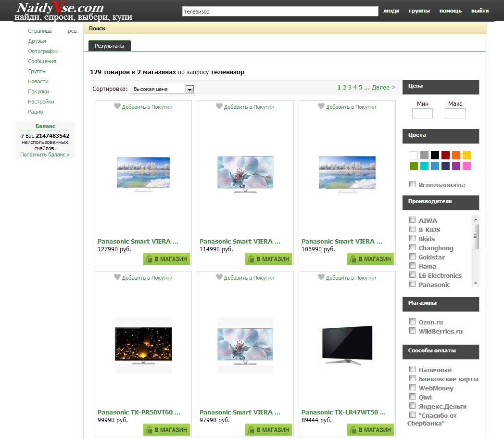Click heart icon on Panasonic TX-PR50VT60 card
This screenshot has height=439, width=504.
(117, 277)
